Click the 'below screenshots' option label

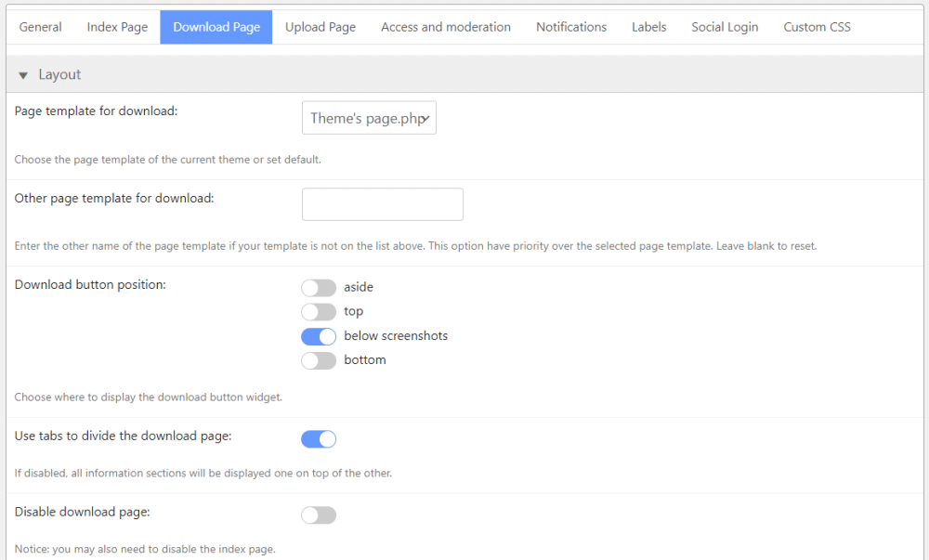tap(396, 336)
